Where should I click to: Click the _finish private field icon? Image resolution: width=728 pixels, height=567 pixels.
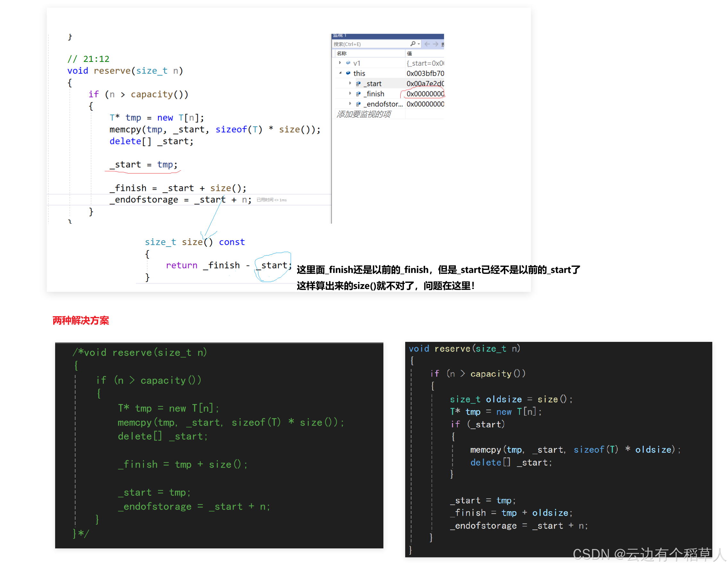[358, 94]
